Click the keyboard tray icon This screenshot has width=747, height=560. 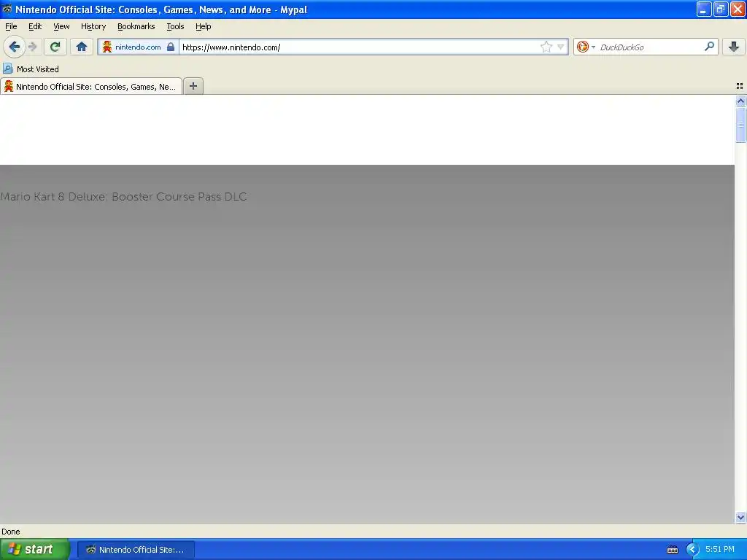[672, 550]
